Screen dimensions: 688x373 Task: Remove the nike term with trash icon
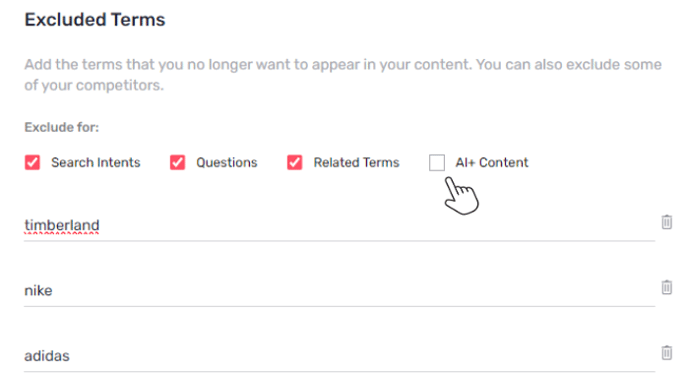tap(666, 287)
